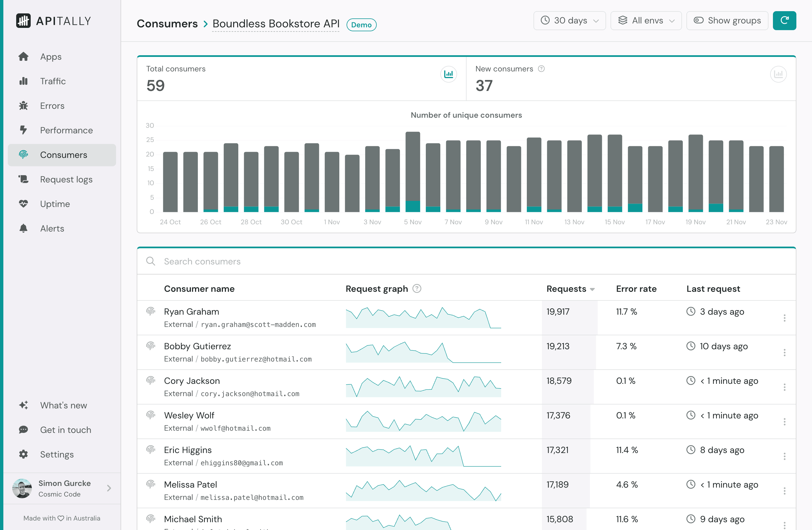
Task: Open Performance via the lightning bolt icon
Action: point(23,130)
